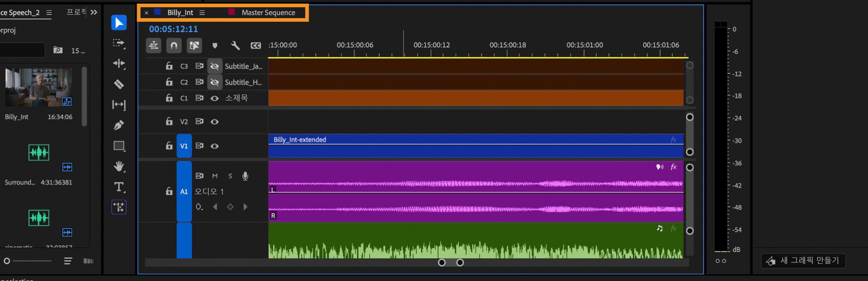
Task: Select the Hand tool
Action: coord(119,167)
